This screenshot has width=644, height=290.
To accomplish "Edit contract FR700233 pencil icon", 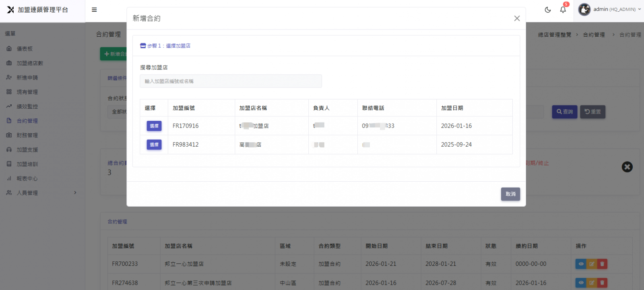I will [x=592, y=264].
